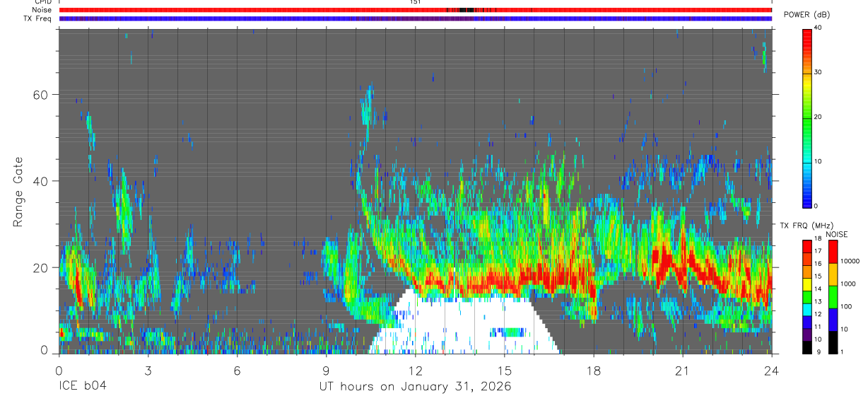This screenshot has height=401, width=868.
Task: Click the red Noise strip above the plot
Action: pyautogui.click(x=415, y=10)
